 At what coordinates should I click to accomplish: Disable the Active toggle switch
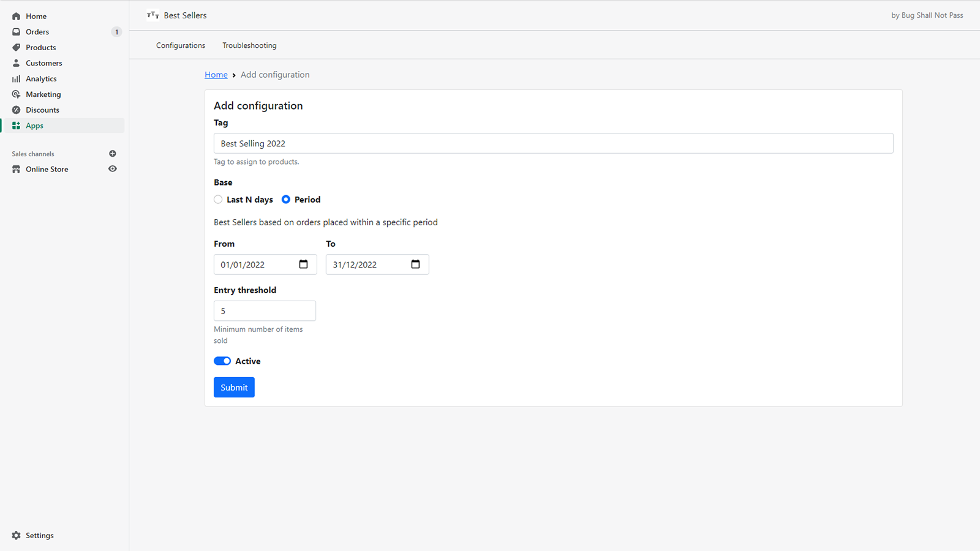tap(222, 361)
